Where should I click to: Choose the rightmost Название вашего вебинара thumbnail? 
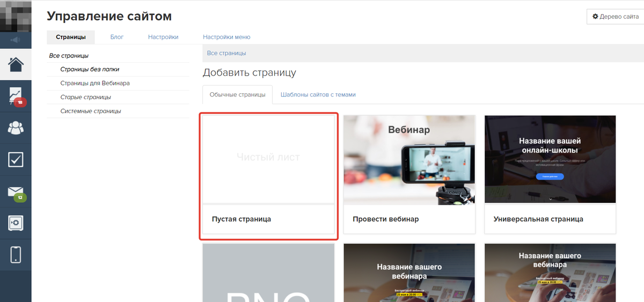pyautogui.click(x=550, y=272)
